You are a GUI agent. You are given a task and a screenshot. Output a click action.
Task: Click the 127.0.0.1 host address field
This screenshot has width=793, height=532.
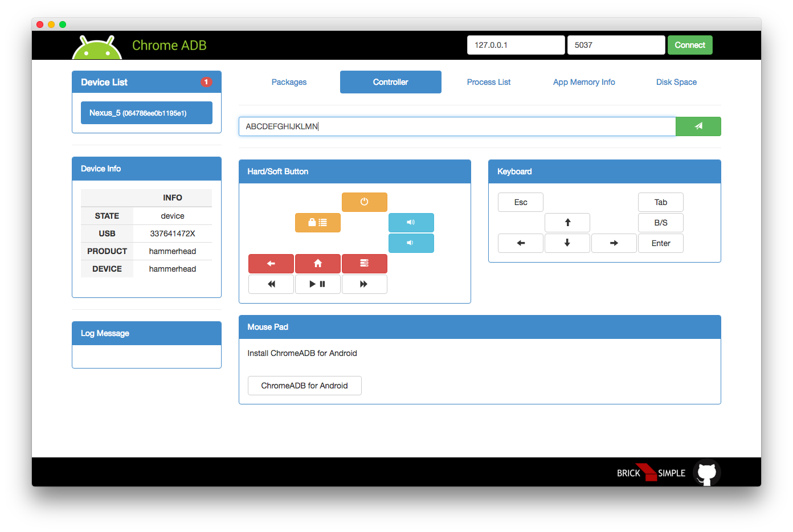click(x=516, y=45)
